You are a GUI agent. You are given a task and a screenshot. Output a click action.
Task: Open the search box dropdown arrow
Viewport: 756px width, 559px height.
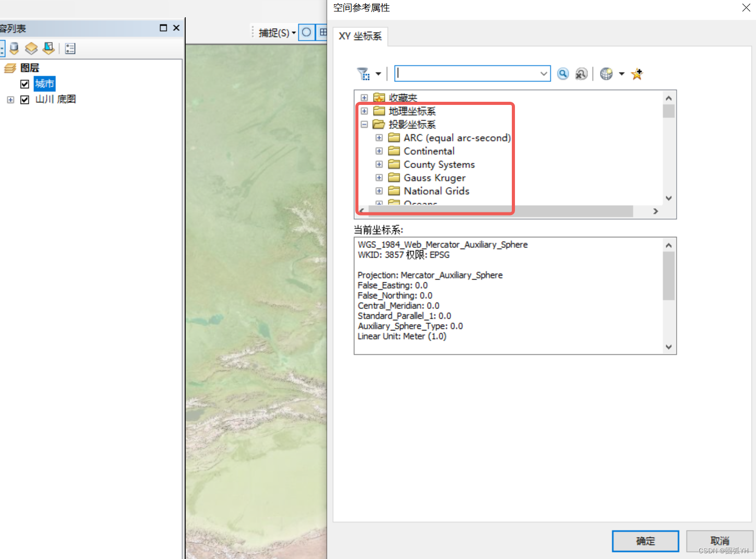point(543,74)
